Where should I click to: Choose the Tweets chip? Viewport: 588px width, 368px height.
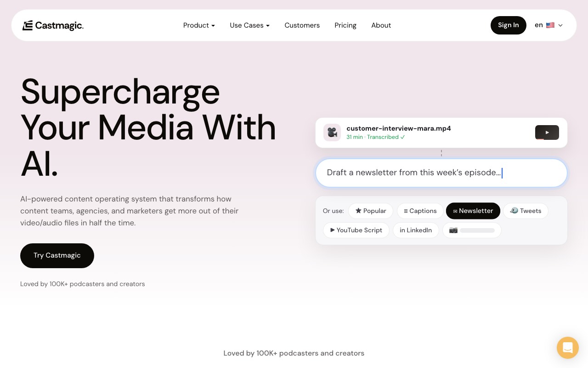tap(526, 211)
